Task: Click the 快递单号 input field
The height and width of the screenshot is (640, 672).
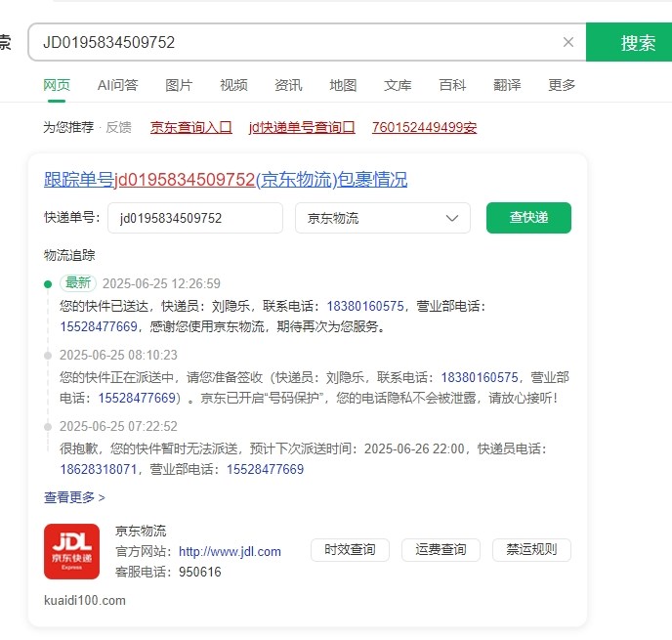Action: pos(195,218)
